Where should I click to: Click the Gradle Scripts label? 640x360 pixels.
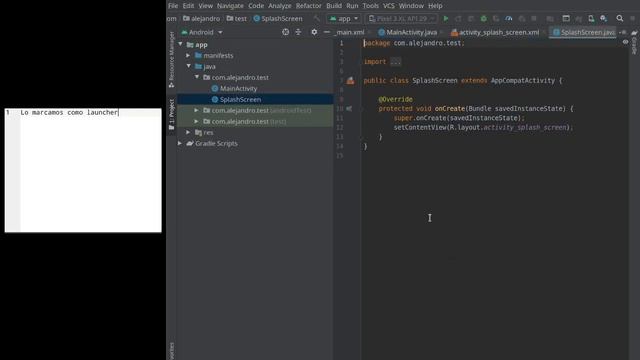point(216,143)
